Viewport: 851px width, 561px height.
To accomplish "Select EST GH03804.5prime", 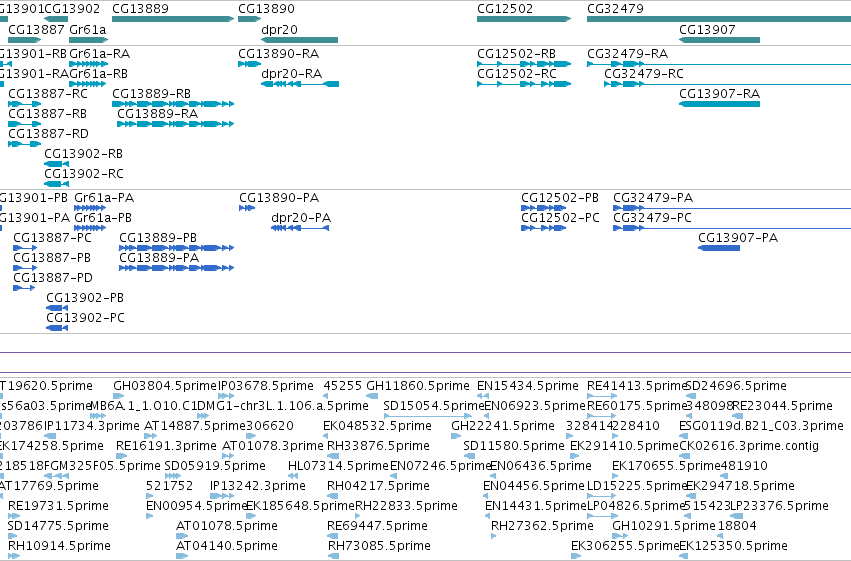I will pos(165,386).
